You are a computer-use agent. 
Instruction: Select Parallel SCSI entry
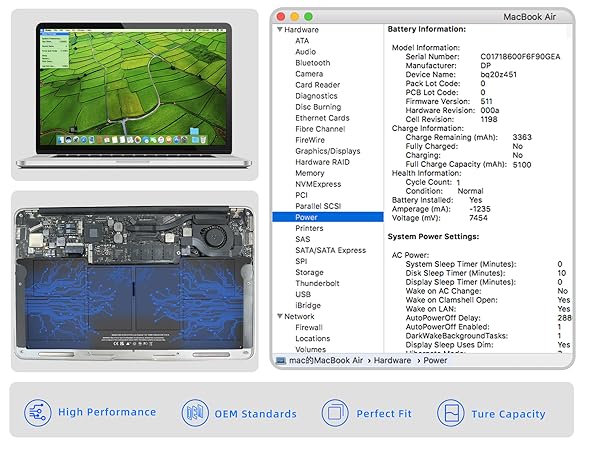tap(318, 206)
